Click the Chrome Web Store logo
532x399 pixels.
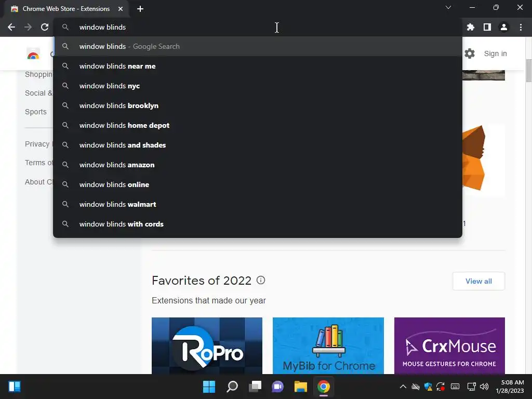pos(33,54)
